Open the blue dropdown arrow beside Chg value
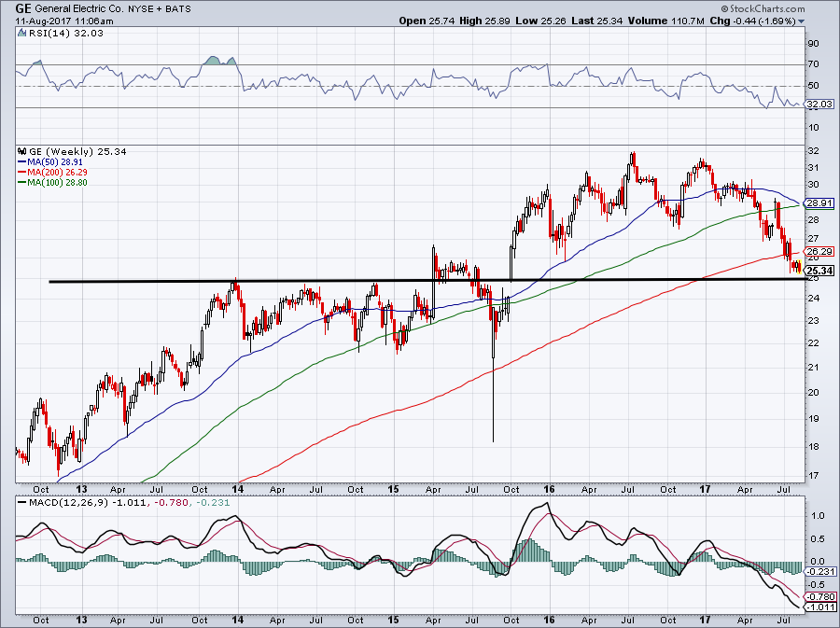This screenshot has width=840, height=628. click(x=802, y=21)
